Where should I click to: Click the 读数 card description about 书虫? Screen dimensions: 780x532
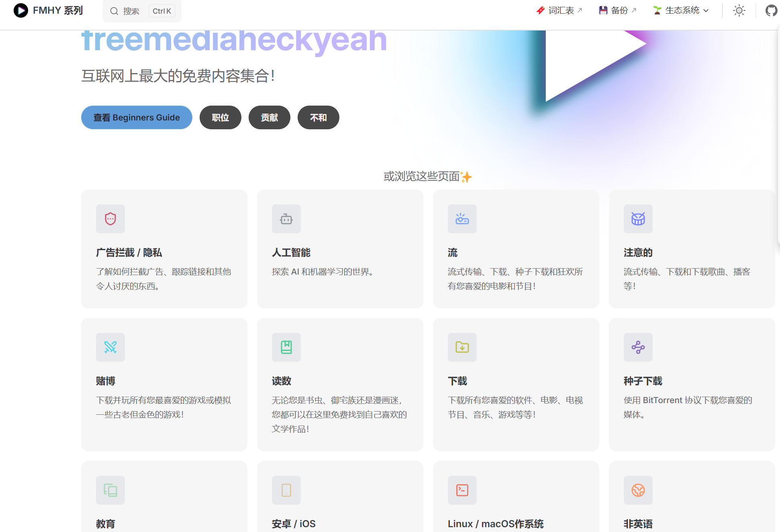339,415
